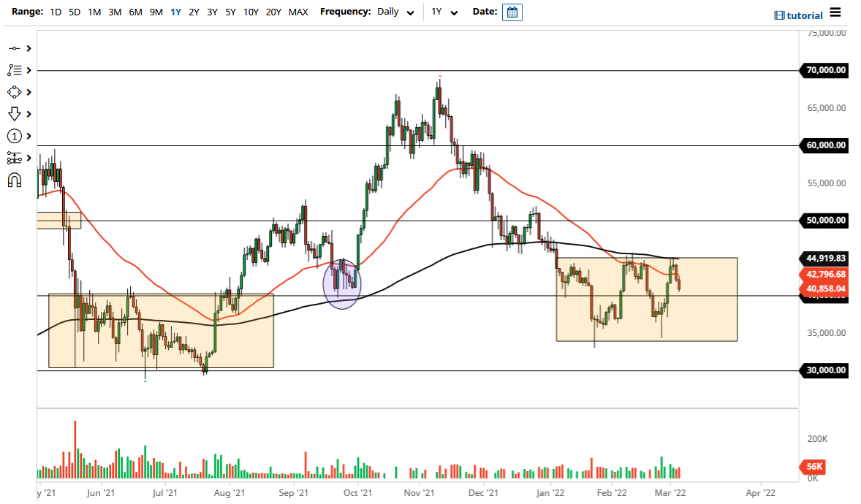
Task: Select the down-arrow annotation tool
Action: 13,114
